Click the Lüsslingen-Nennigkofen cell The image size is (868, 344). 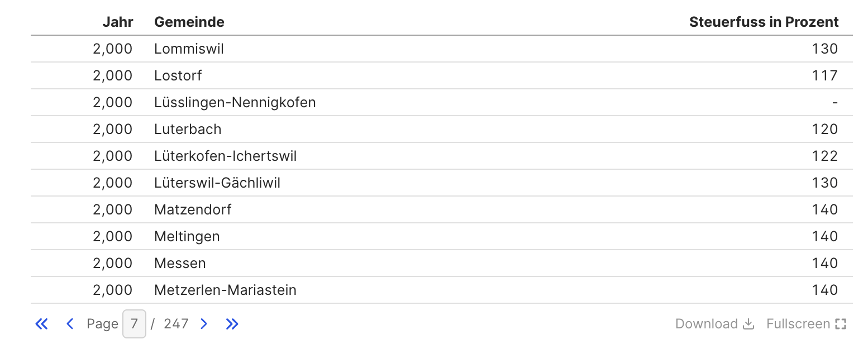coord(235,102)
